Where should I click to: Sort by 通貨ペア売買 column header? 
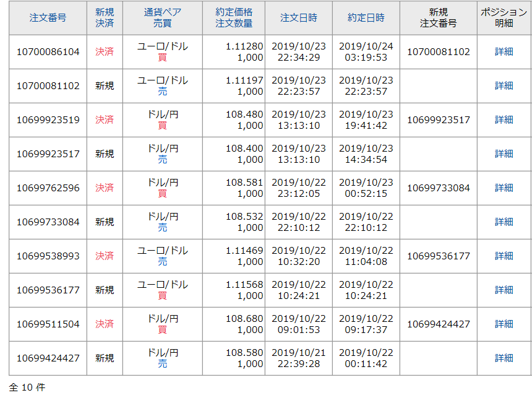[x=163, y=18]
